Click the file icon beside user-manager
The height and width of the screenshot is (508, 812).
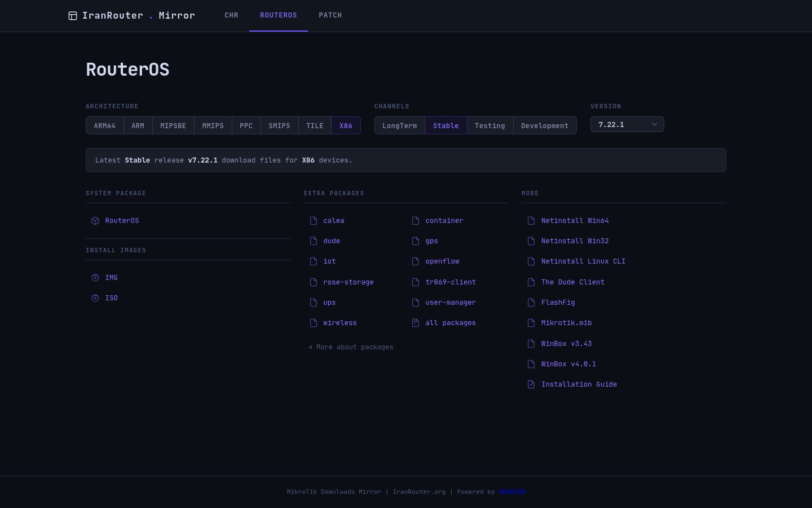[416, 303]
